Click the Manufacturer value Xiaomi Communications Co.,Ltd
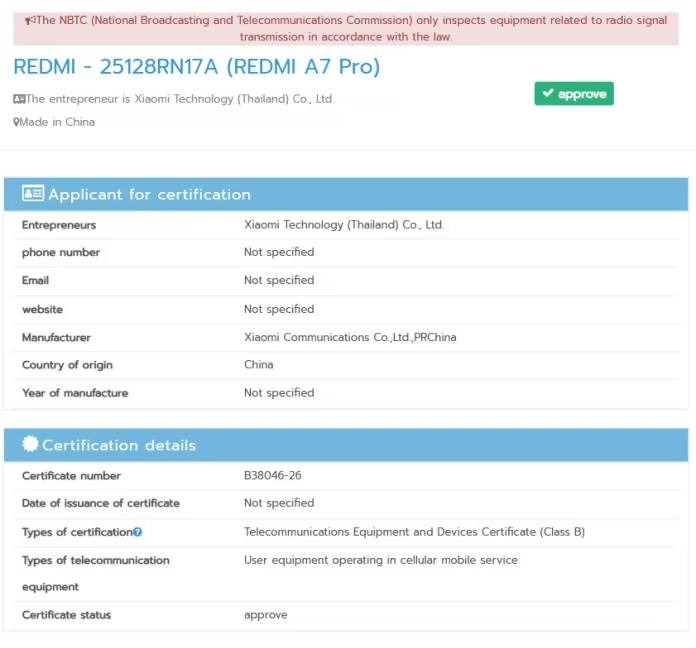Image resolution: width=696 pixels, height=648 pixels. (x=350, y=337)
